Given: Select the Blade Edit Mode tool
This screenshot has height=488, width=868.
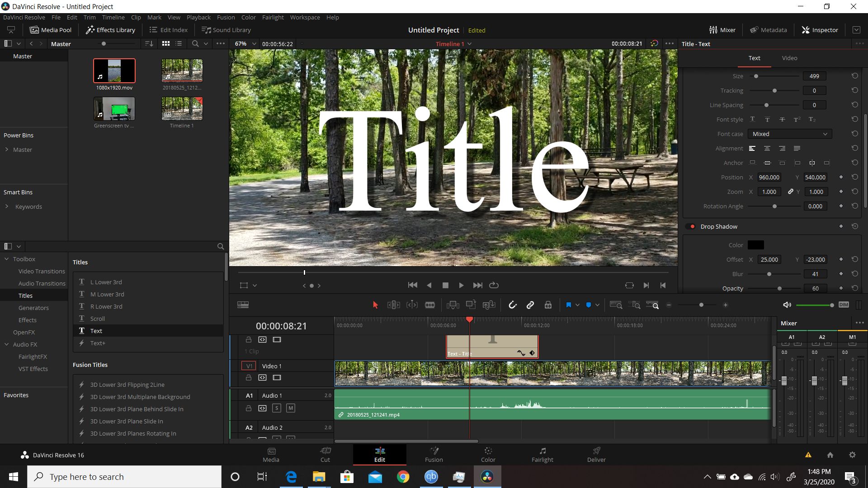Looking at the screenshot, I should pos(430,305).
